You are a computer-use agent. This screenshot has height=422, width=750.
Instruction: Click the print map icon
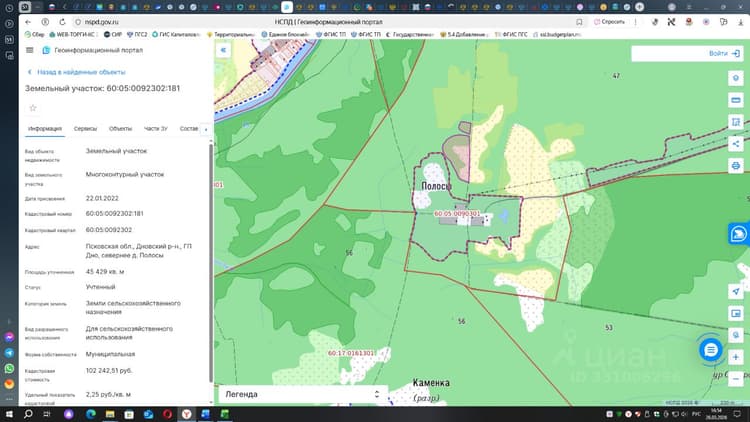pyautogui.click(x=736, y=166)
